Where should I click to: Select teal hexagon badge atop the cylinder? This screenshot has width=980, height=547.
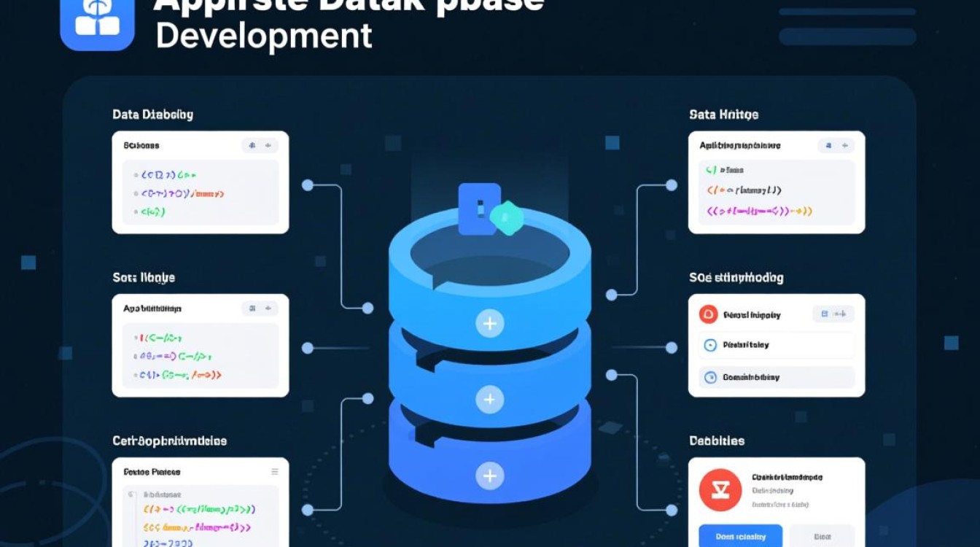[507, 217]
